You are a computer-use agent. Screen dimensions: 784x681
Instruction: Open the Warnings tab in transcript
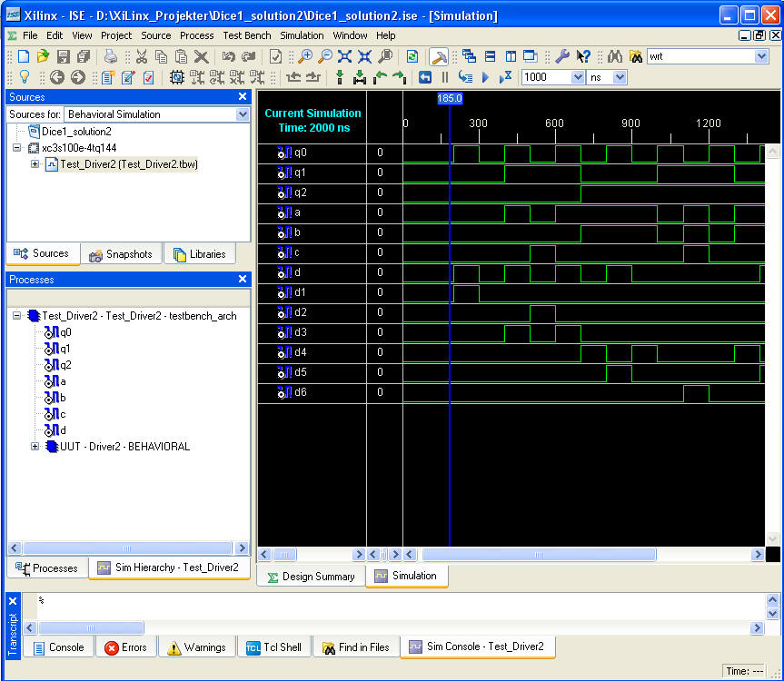pyautogui.click(x=197, y=647)
